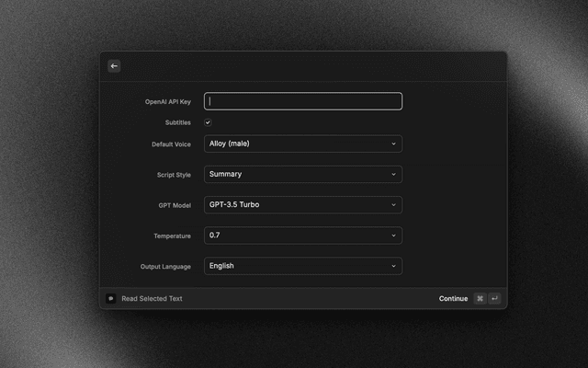Expand the Script Style dropdown set to Summary
The height and width of the screenshot is (368, 588).
coord(302,174)
